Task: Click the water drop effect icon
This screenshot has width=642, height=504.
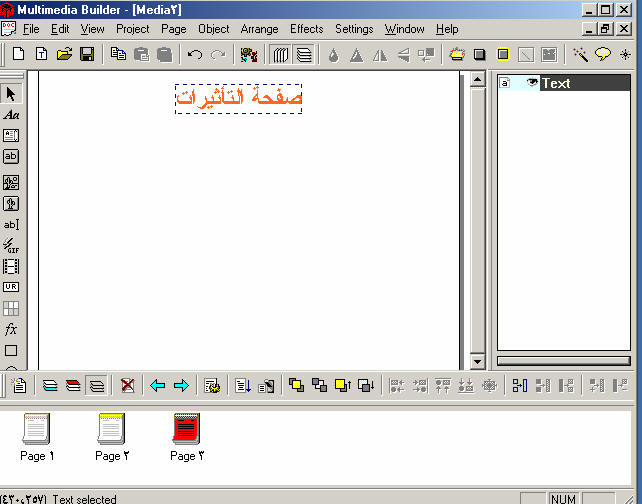Action: [334, 55]
